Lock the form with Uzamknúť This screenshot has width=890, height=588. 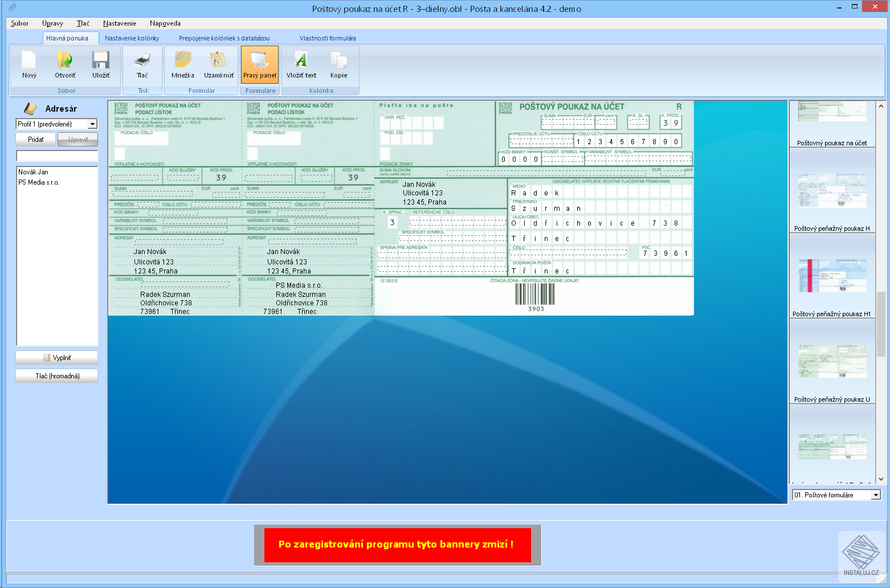tap(219, 65)
